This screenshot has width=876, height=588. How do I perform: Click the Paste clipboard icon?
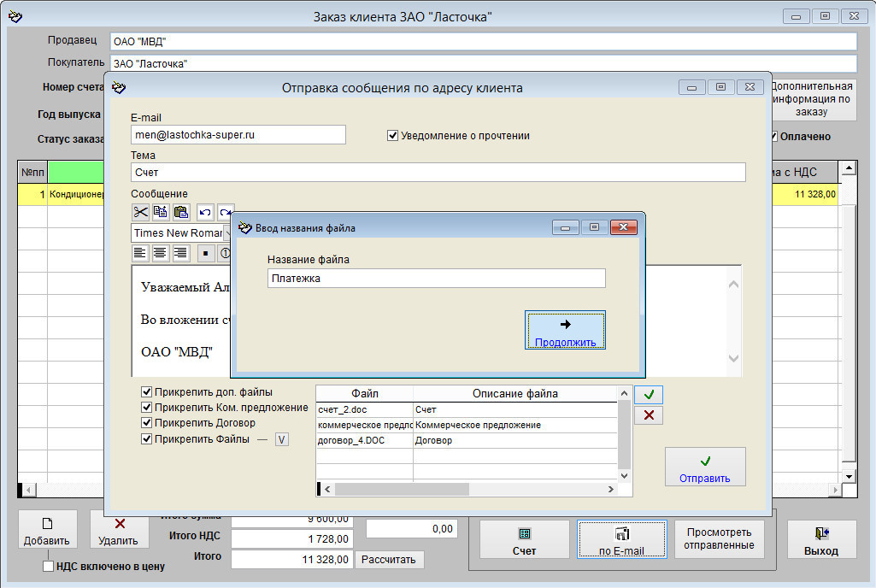180,212
